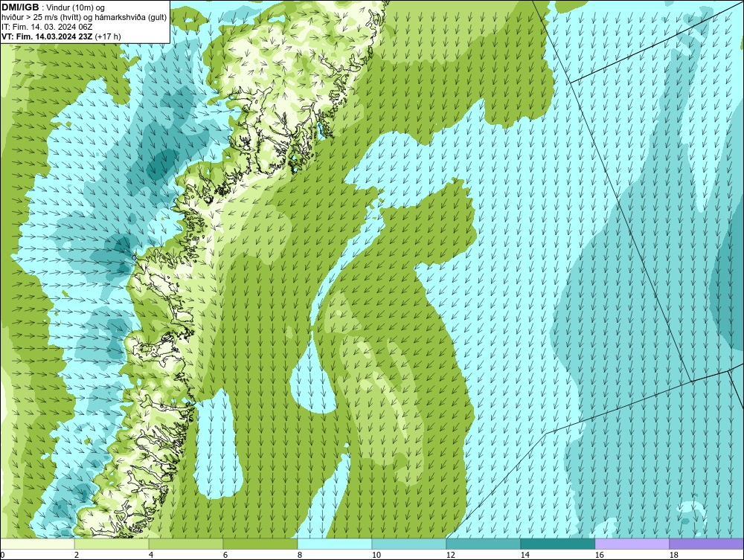This screenshot has height=560, width=744.
Task: Click the 'VT: Fim. 14.03.2024 23Z' valid time
Action: (48, 36)
